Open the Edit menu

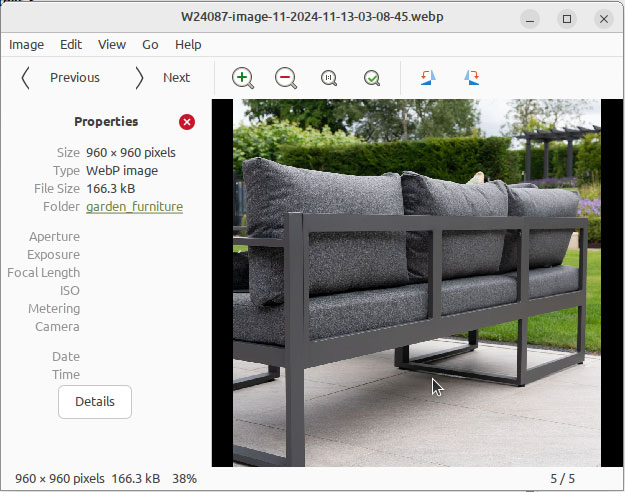pos(71,45)
